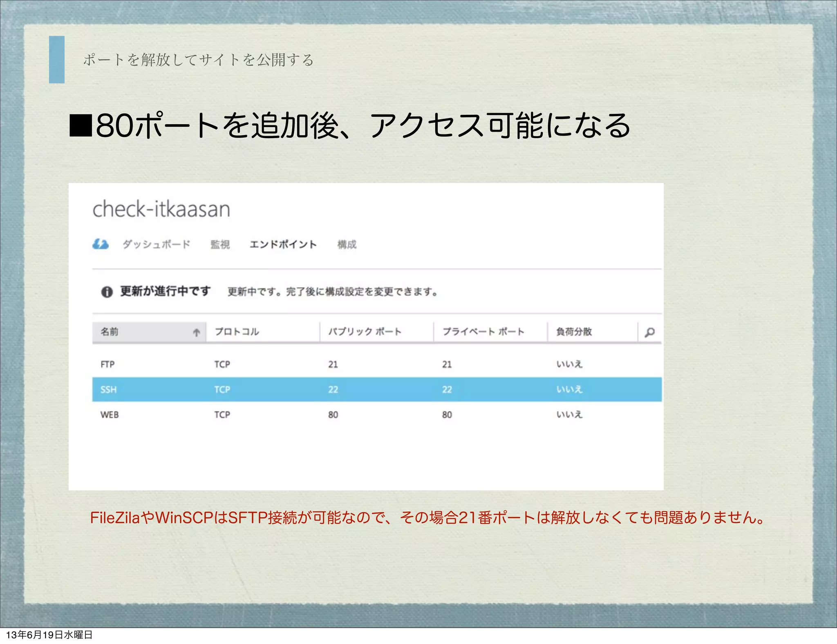Click public port 80 in WEB row

(x=333, y=415)
